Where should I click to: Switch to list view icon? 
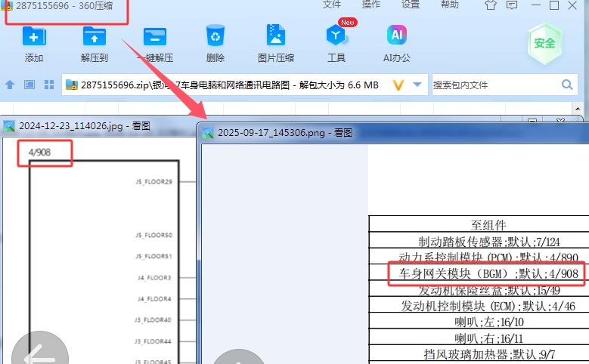tap(29, 85)
